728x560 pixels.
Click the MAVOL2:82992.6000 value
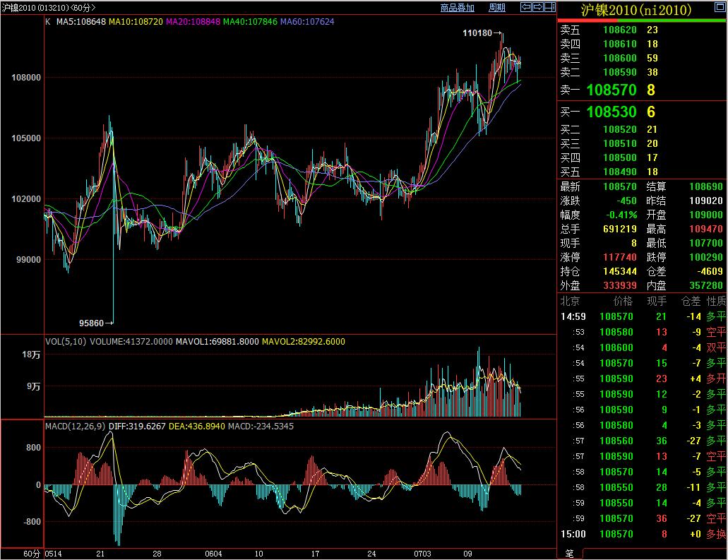pyautogui.click(x=303, y=342)
